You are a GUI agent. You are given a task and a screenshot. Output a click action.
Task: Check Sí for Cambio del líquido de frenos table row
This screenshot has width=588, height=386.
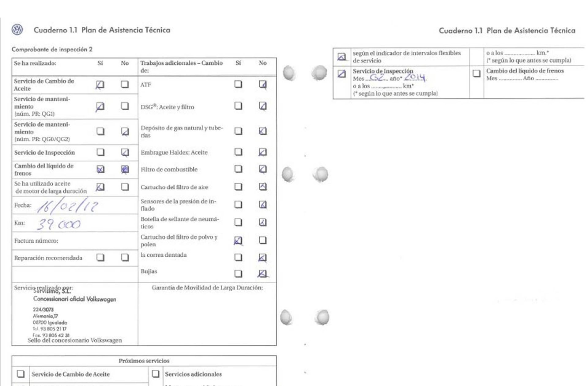(x=100, y=169)
